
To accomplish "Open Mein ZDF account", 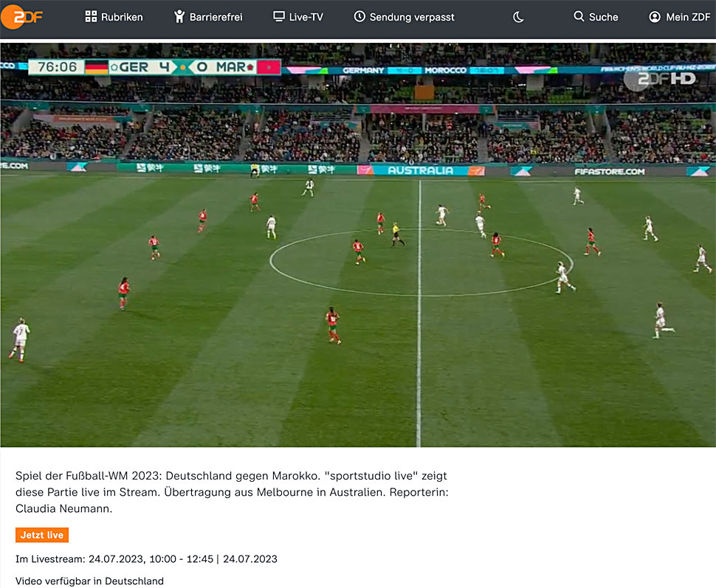I will pyautogui.click(x=680, y=17).
